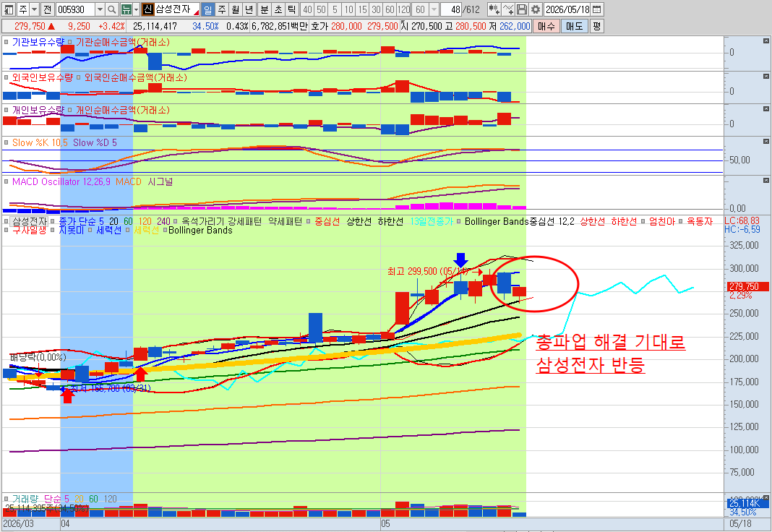
Task: Close the Slow %K stochastic panel
Action: 766,141
